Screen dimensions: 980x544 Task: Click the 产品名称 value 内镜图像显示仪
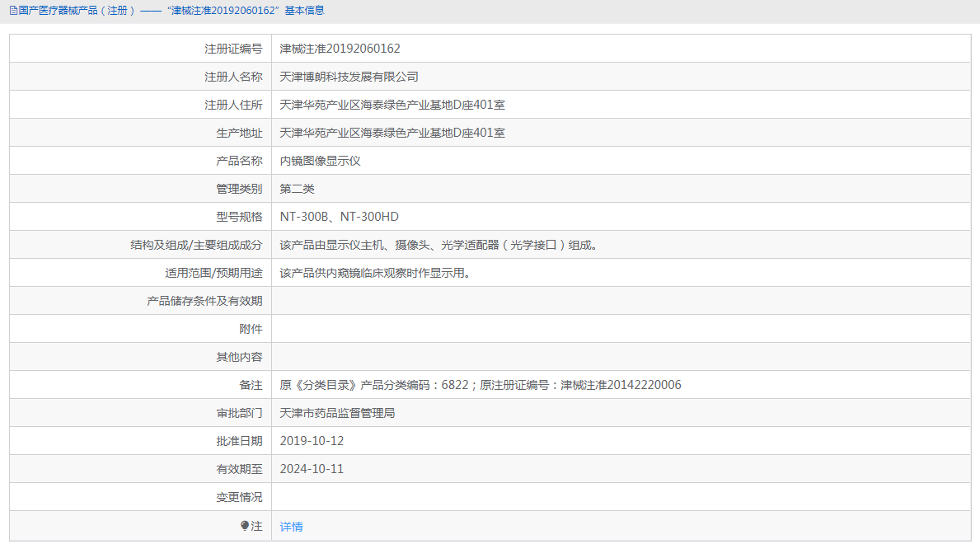point(322,160)
